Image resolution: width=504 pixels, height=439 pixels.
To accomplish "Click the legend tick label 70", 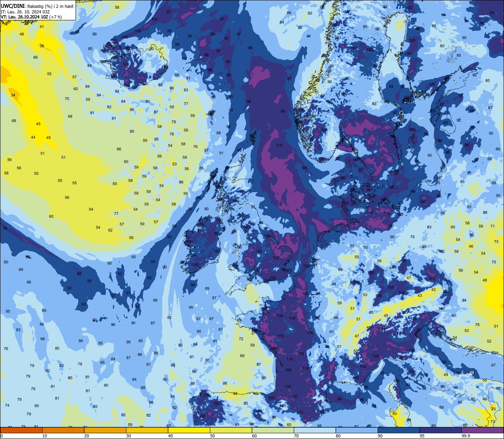I will [x=296, y=436].
